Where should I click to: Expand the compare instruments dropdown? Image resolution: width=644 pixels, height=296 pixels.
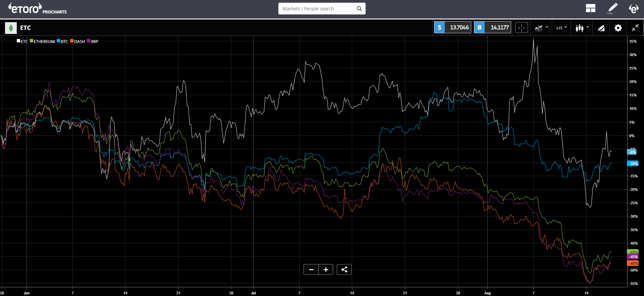[x=541, y=28]
